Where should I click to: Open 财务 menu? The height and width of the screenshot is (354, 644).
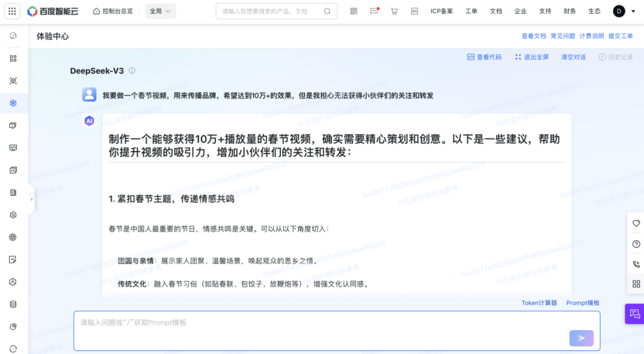[x=569, y=11]
